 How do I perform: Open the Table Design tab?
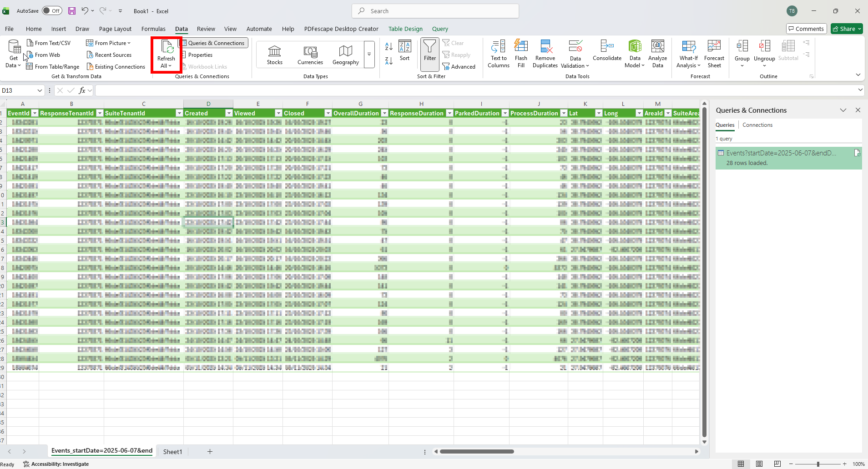click(x=405, y=29)
